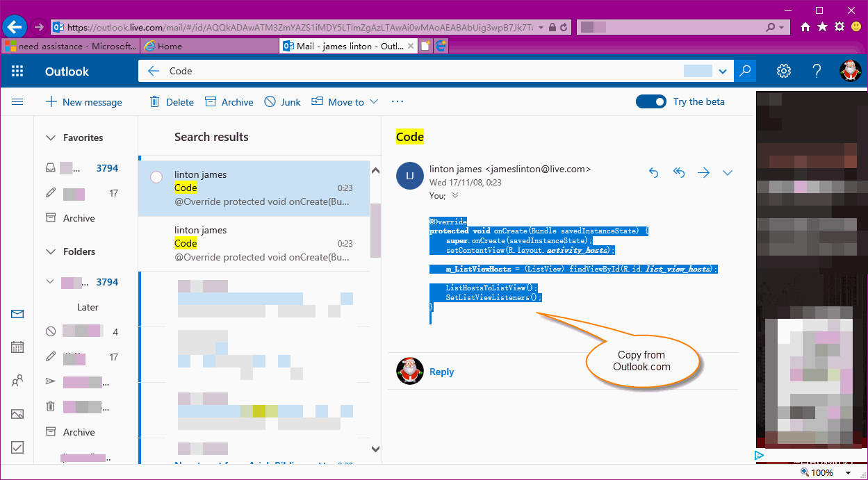Open the browser Tools gear
Viewport: 868px width, 480px height.
pos(839,27)
